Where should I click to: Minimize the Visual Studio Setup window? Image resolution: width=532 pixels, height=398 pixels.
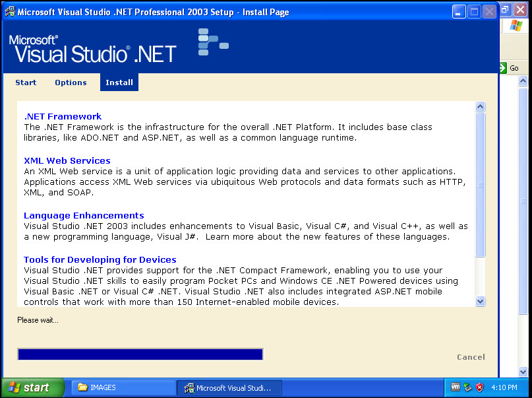[458, 13]
